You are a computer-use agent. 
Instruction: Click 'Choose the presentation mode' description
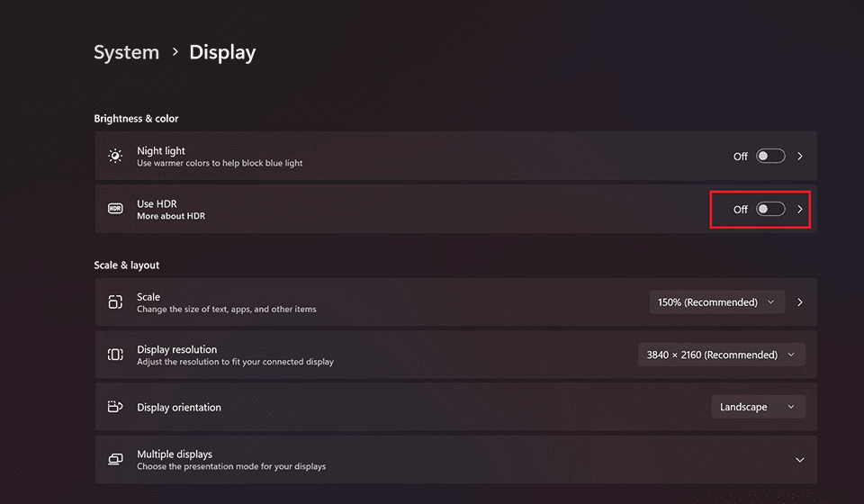[231, 466]
